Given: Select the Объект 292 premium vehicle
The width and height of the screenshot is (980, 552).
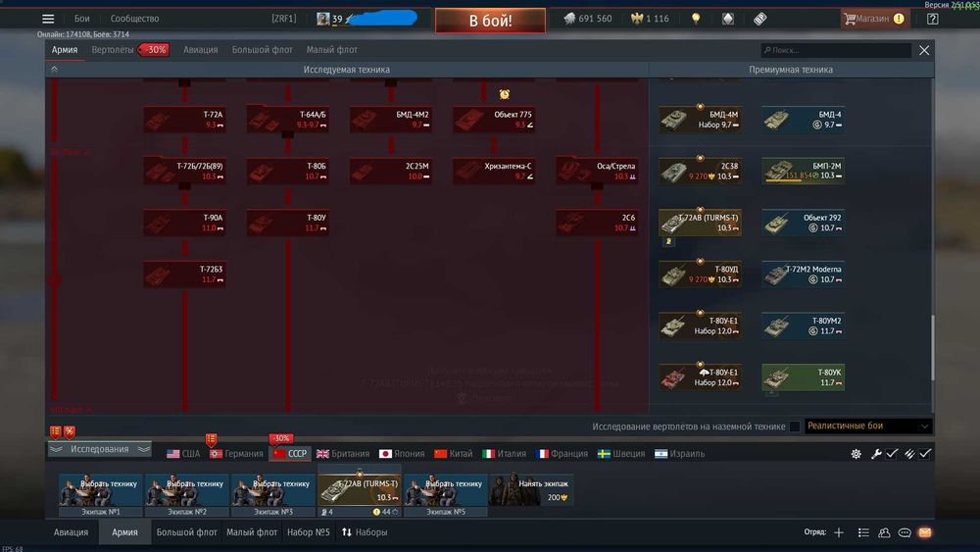Looking at the screenshot, I should pyautogui.click(x=804, y=223).
